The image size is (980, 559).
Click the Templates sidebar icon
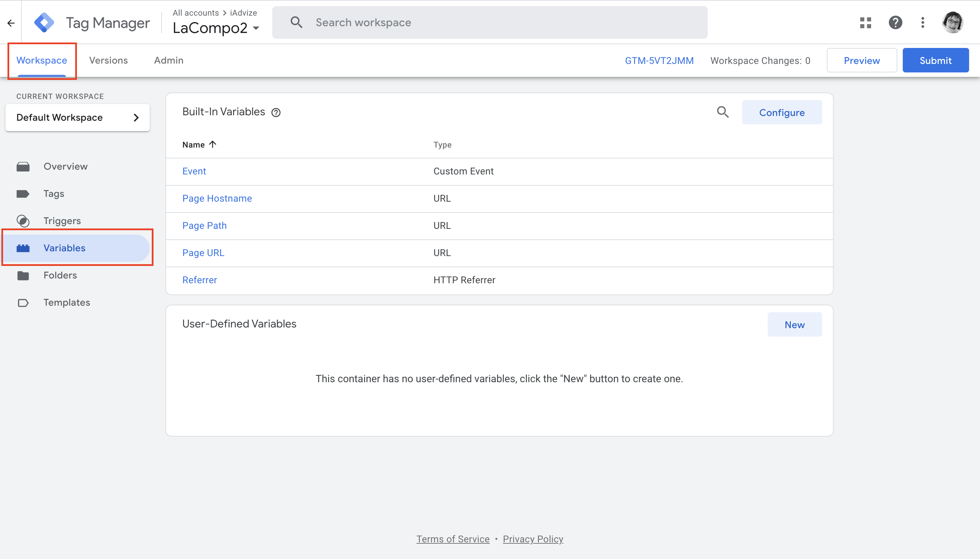tap(23, 303)
